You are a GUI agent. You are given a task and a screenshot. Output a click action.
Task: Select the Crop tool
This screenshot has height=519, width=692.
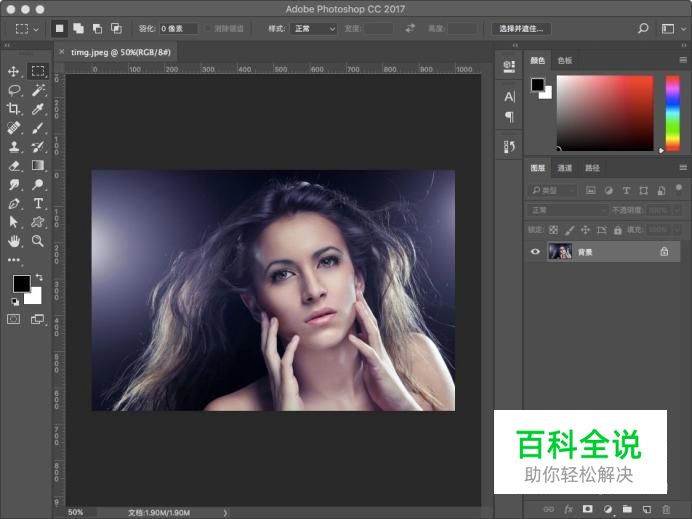click(14, 109)
